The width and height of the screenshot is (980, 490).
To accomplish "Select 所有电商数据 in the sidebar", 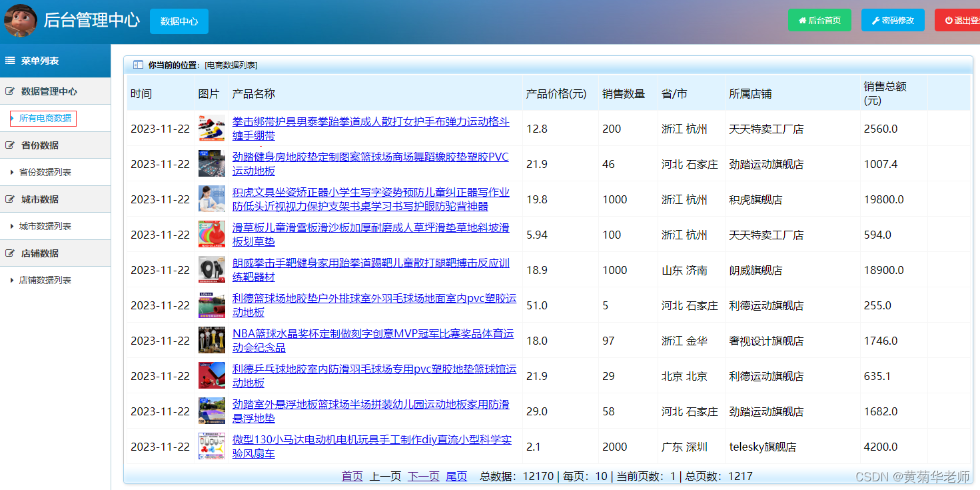I will click(x=45, y=119).
